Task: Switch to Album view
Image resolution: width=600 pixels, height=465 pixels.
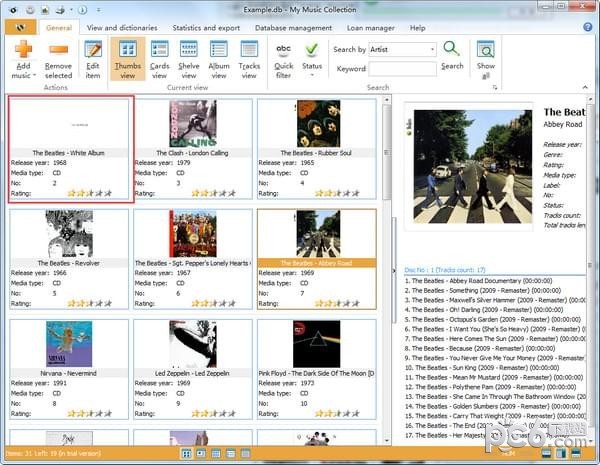Action: 219,60
